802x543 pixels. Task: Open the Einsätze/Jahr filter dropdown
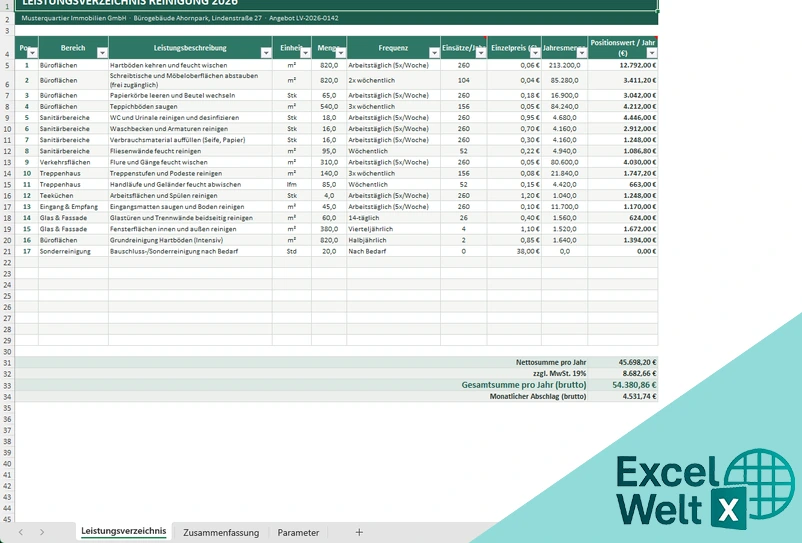pyautogui.click(x=481, y=53)
